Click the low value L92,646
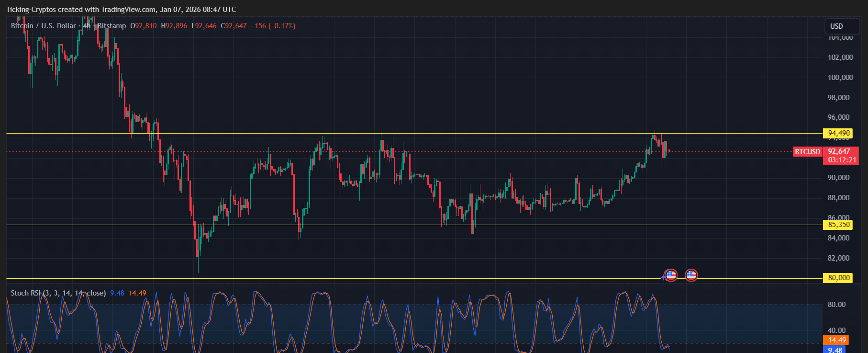The height and width of the screenshot is (353, 868). [x=204, y=26]
